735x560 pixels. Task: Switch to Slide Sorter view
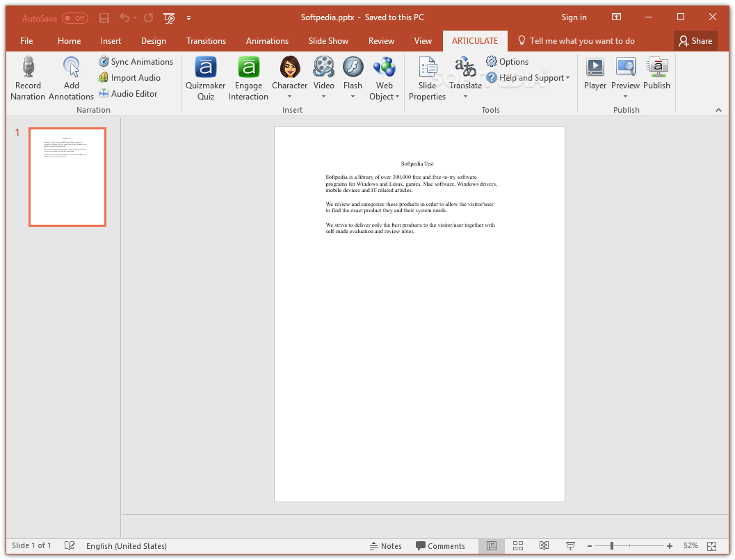coord(518,545)
